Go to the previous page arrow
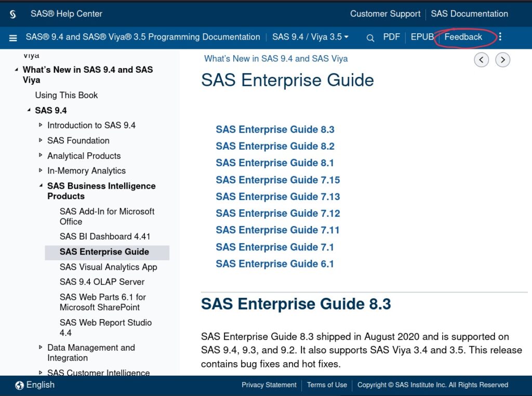Image resolution: width=532 pixels, height=396 pixels. (481, 60)
